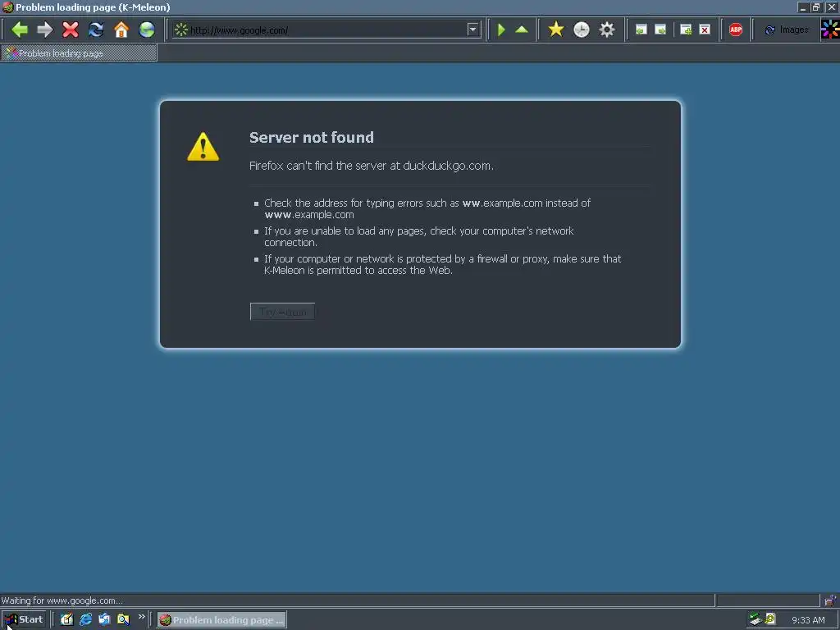Switch to previous window icon
840x630 pixels.
[641, 30]
